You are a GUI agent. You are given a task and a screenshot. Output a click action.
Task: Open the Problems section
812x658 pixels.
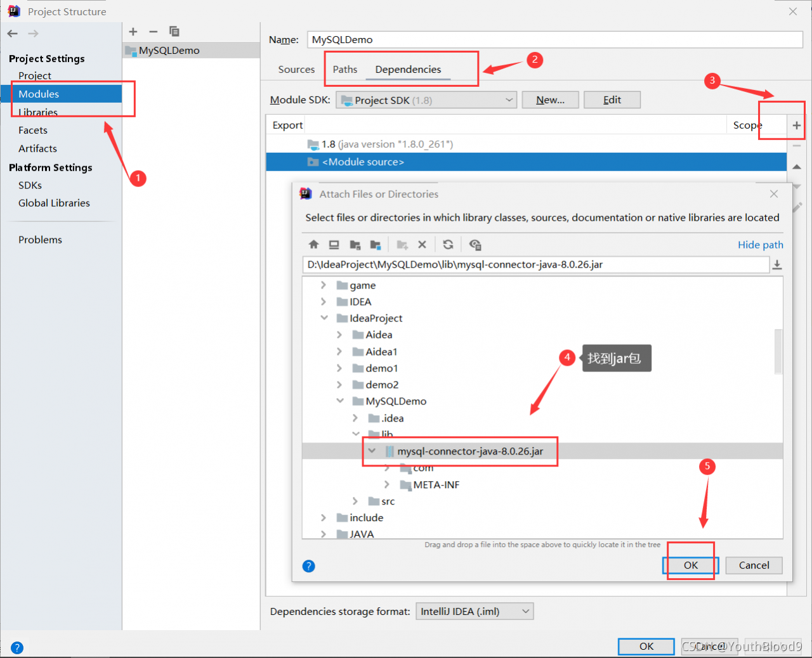click(40, 240)
